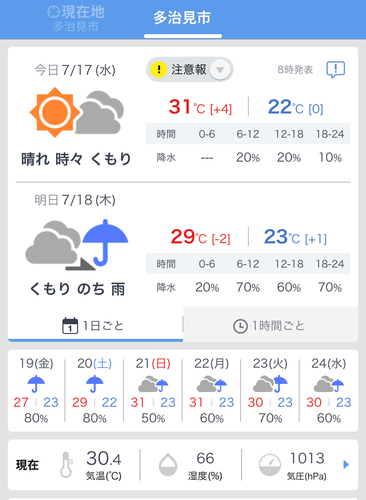Switch to the 1時間ごと hourly tab

click(271, 324)
